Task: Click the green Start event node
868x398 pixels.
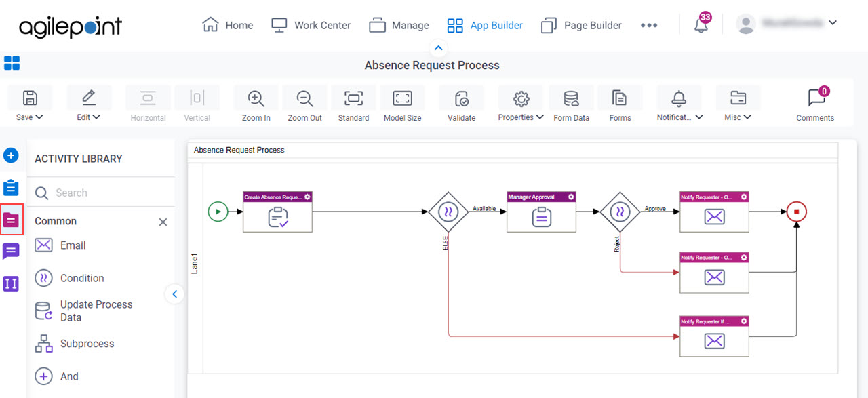Action: (218, 212)
